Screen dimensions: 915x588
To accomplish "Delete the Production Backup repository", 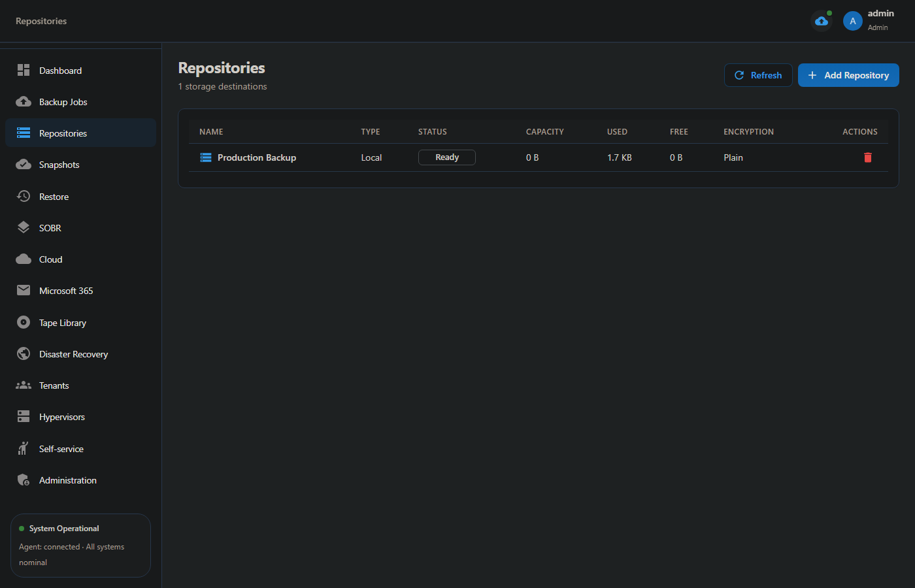I will (x=868, y=157).
